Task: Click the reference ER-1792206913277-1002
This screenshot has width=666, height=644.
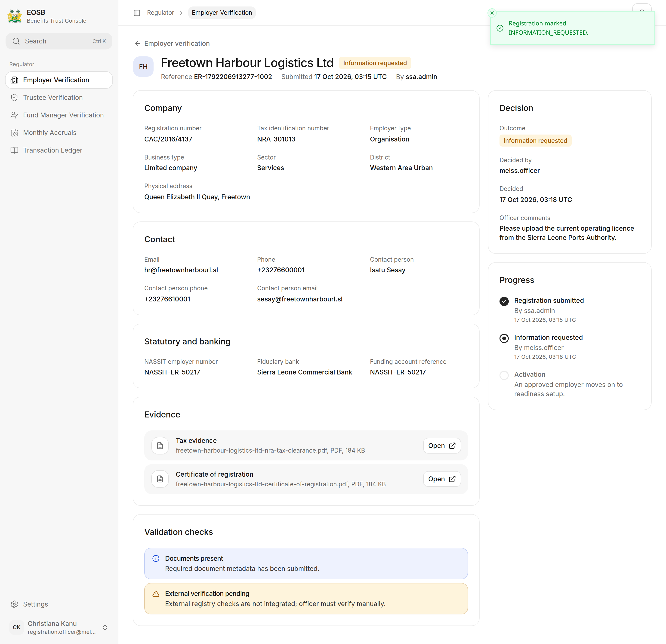Action: [x=233, y=77]
